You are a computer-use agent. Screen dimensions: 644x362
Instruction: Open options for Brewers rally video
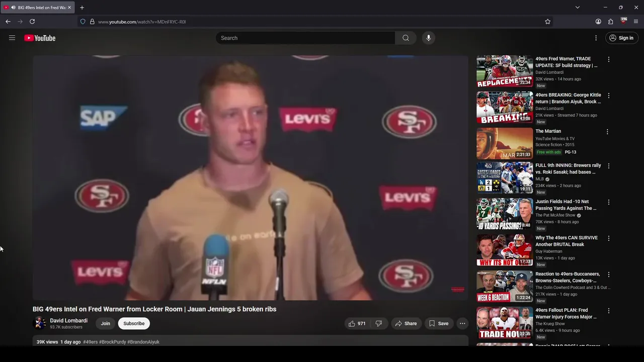tap(609, 166)
